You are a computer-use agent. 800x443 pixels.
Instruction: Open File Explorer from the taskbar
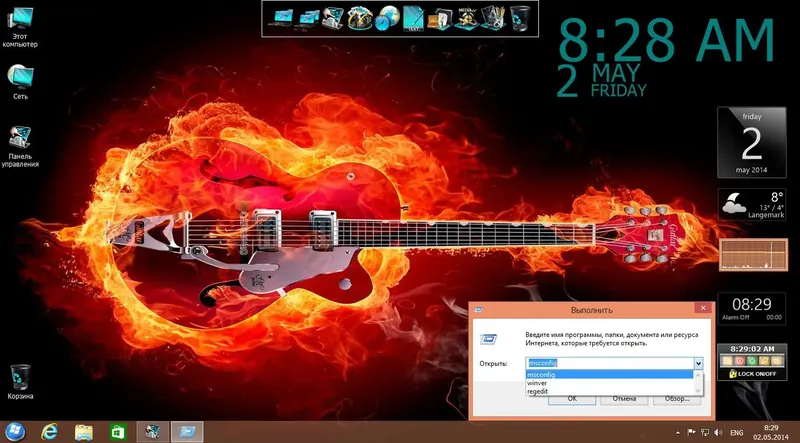coord(84,432)
